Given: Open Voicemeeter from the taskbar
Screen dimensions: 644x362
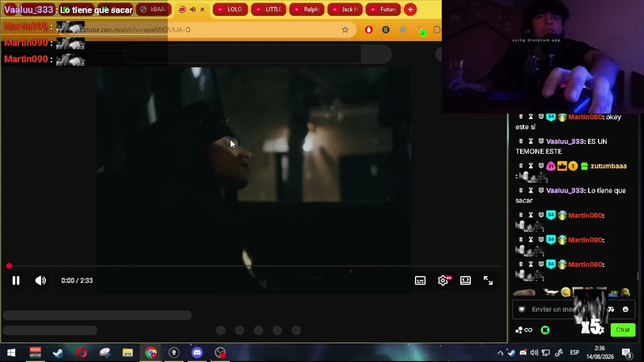Looking at the screenshot, I should tap(35, 352).
